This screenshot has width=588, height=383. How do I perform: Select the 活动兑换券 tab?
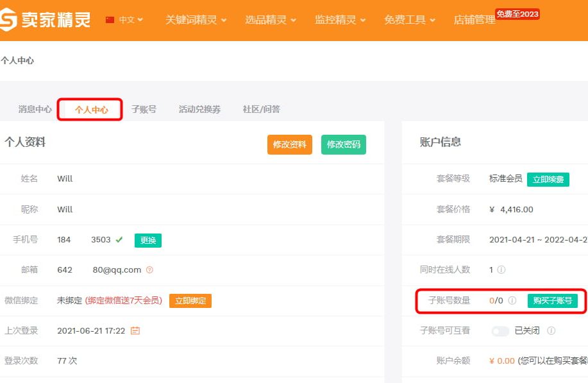tap(199, 109)
